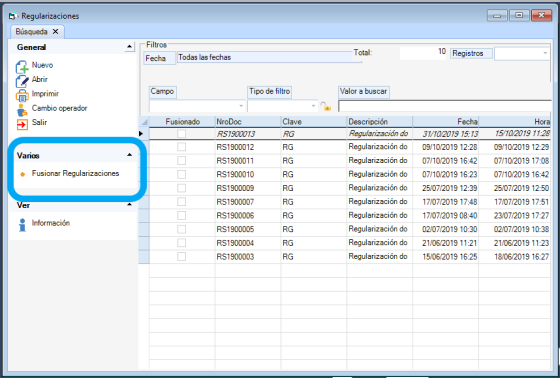
Task: Choose Abrir in the General panel
Action: point(40,79)
